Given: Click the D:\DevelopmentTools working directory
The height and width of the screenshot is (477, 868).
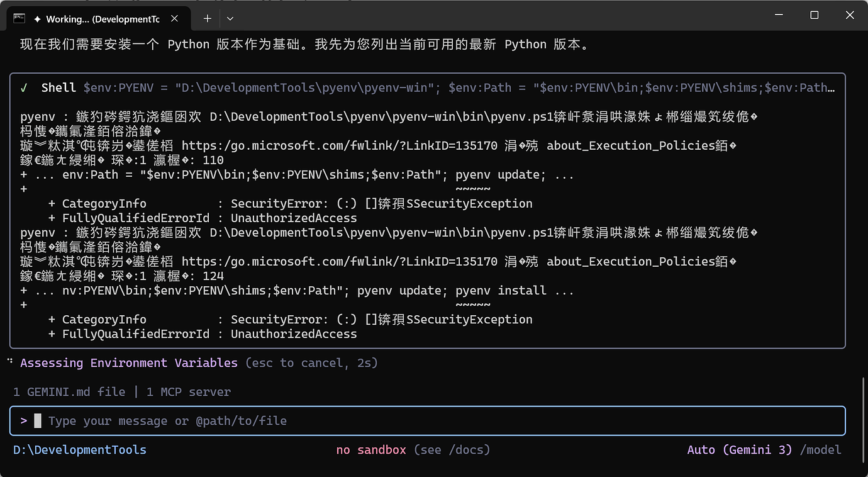Looking at the screenshot, I should pyautogui.click(x=80, y=450).
